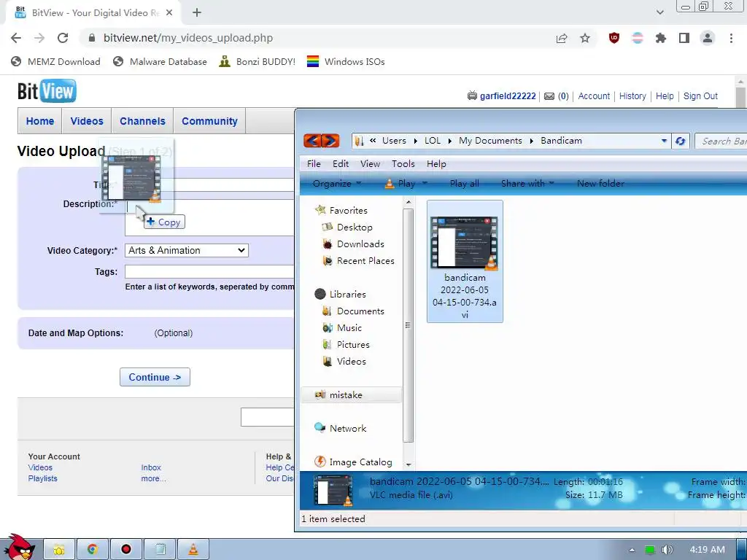747x560 pixels.
Task: Click the Continue -> button
Action: [x=155, y=377]
